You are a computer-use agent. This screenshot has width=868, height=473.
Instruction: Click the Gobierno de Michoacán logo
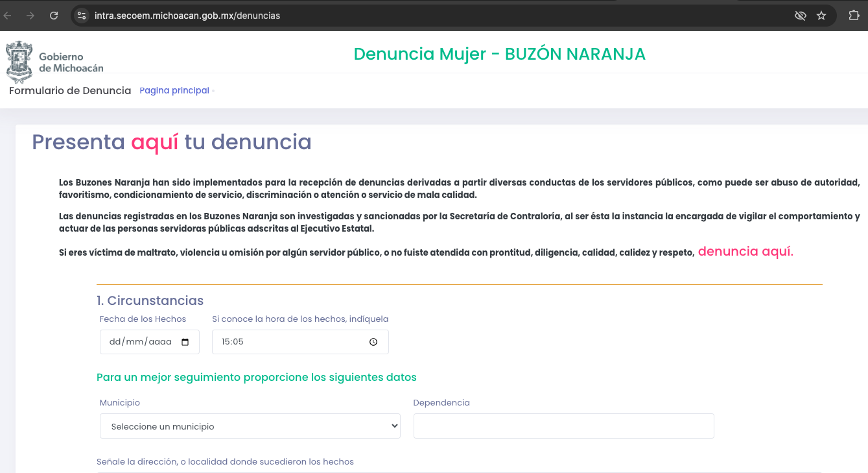click(x=54, y=62)
